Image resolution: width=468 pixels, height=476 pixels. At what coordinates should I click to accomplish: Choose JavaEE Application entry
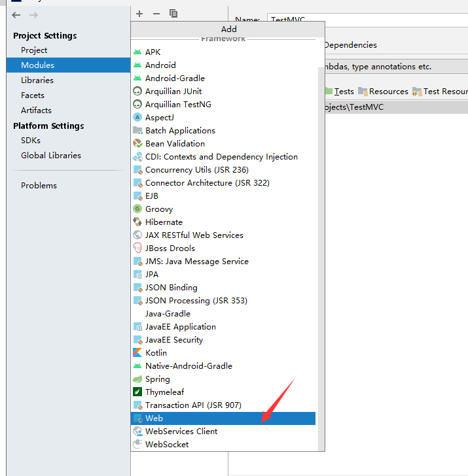pyautogui.click(x=223, y=327)
